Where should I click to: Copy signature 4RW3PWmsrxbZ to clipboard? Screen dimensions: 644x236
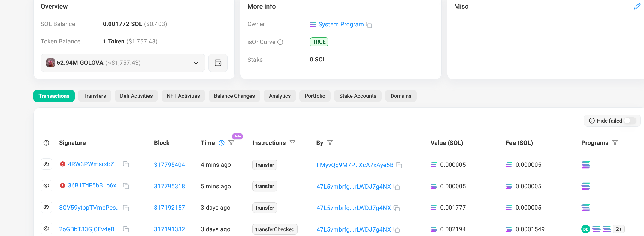point(126,165)
